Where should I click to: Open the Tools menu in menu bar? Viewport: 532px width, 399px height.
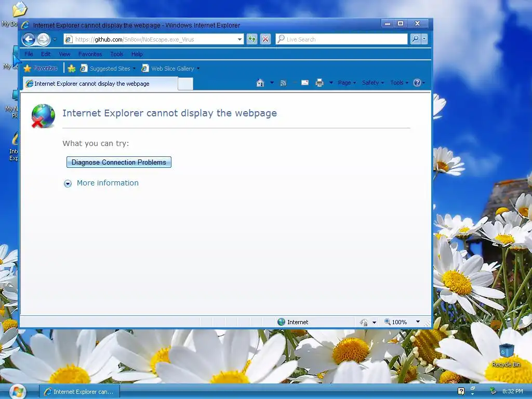(117, 54)
